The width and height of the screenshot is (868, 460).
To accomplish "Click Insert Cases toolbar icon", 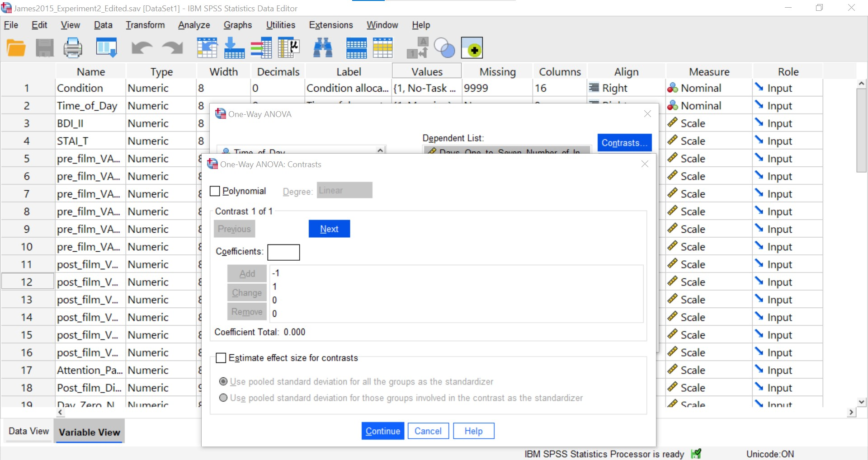I will coord(356,48).
